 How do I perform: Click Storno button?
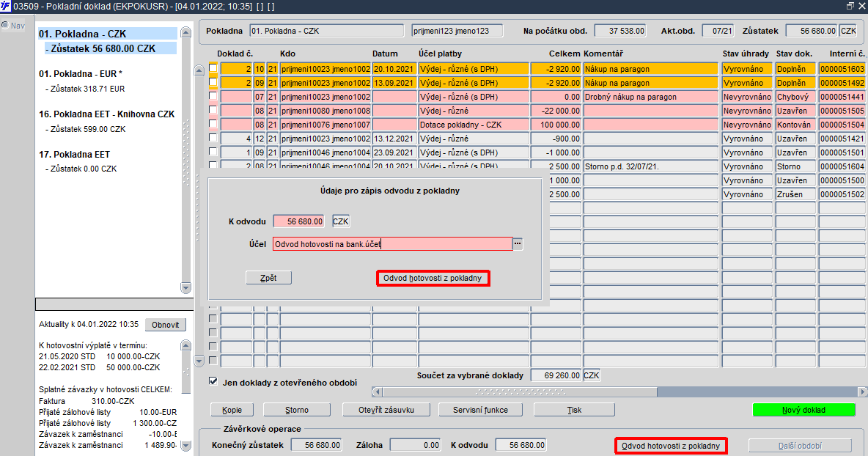[297, 410]
